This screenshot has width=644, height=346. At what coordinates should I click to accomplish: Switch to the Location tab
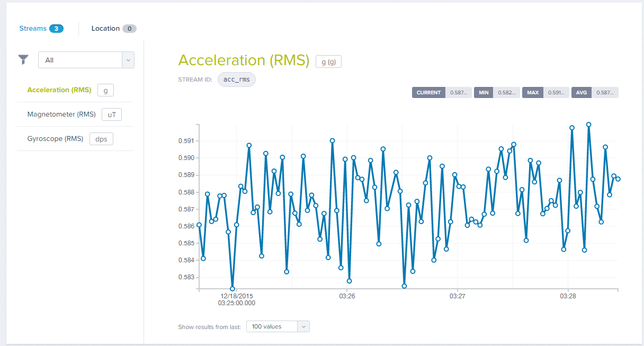coord(105,29)
